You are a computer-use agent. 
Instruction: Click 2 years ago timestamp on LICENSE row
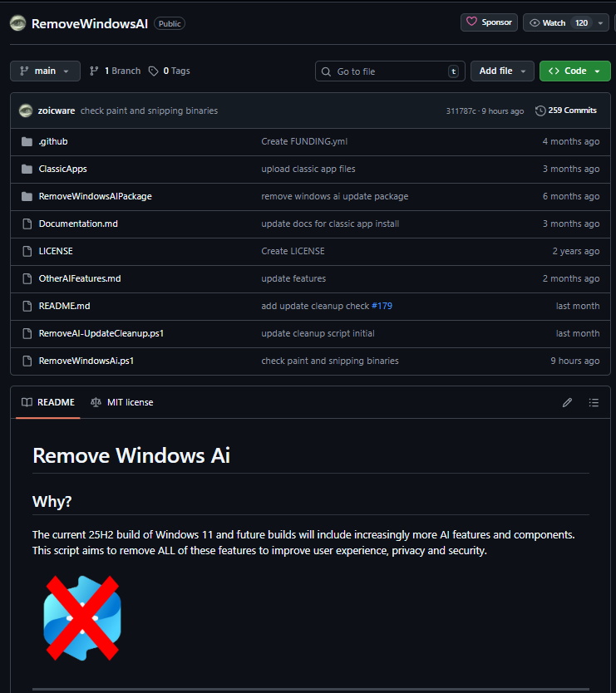point(576,251)
